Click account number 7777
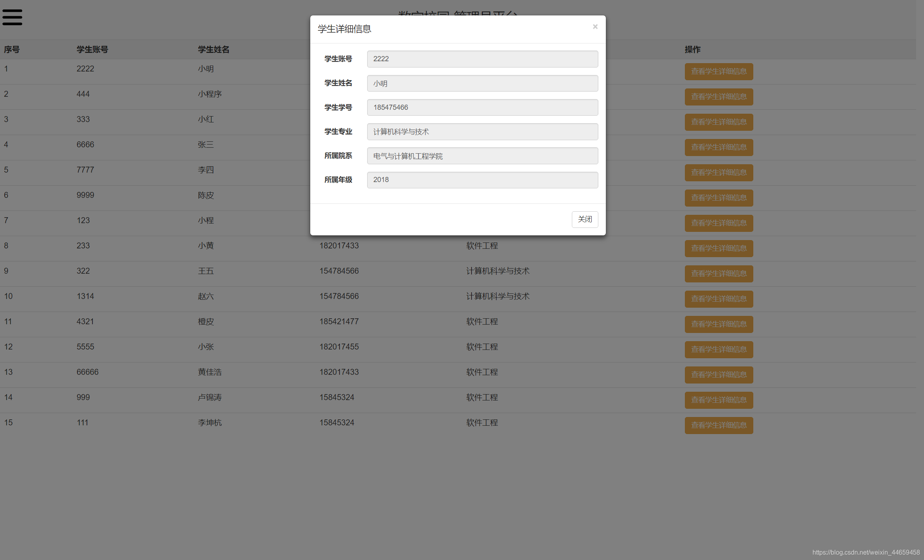 point(85,170)
